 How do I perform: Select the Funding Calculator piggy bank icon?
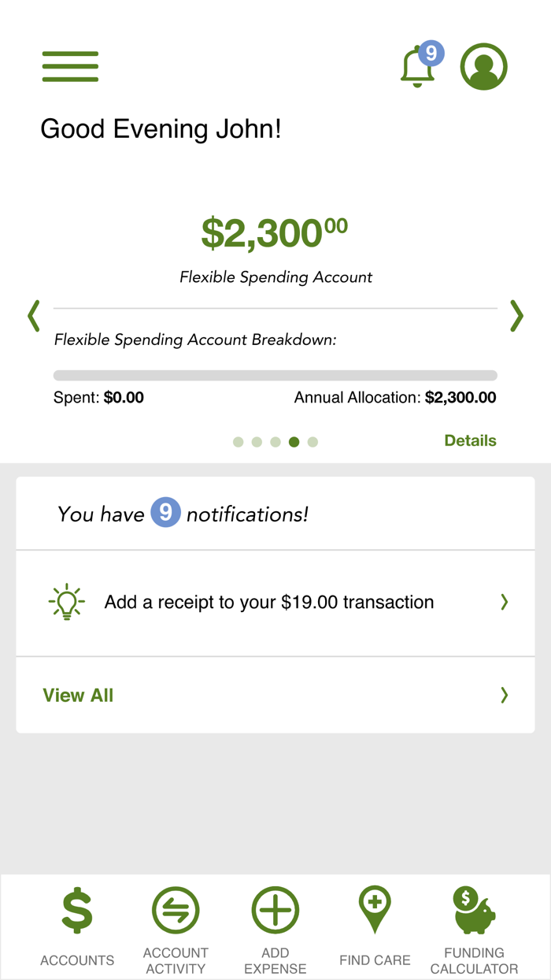click(x=474, y=910)
